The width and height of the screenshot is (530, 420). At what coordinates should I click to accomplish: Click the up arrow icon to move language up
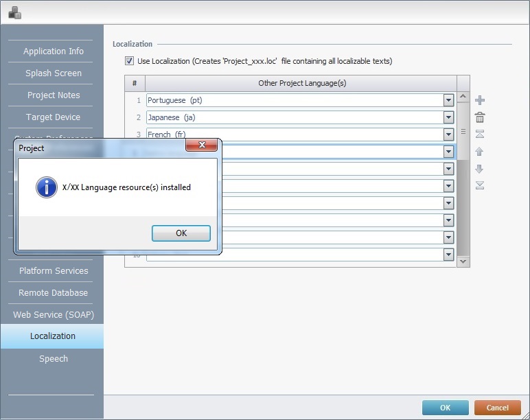pos(480,152)
